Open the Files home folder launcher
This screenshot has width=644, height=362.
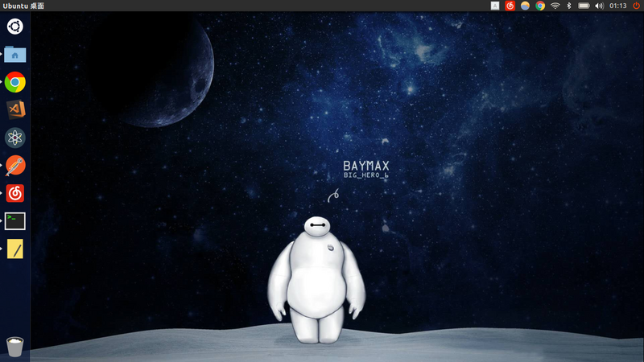click(14, 54)
